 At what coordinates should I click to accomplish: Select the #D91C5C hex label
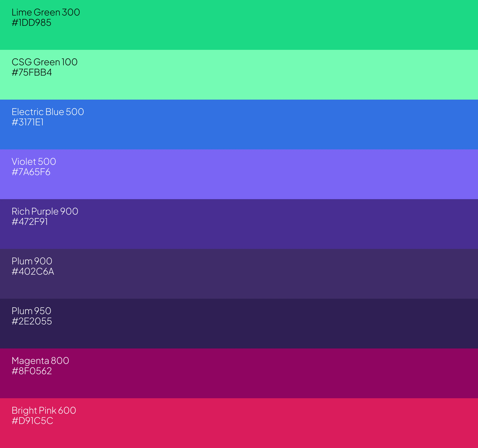[x=32, y=421]
